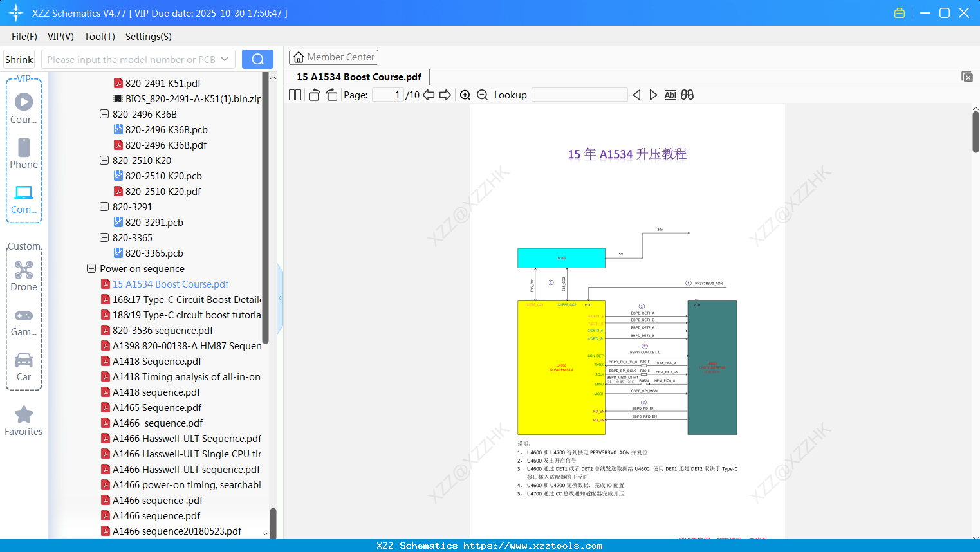Select the Phone category icon
This screenshot has width=980, height=552.
24,153
